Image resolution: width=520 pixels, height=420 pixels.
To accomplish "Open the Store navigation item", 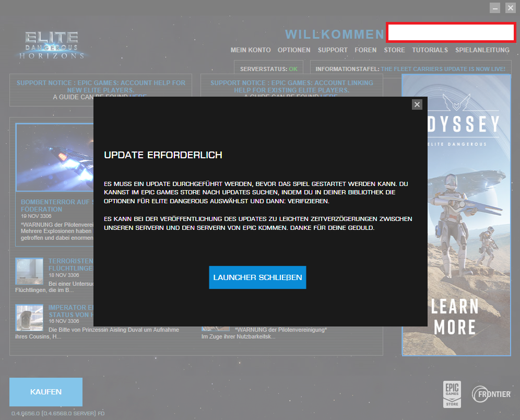I will click(x=394, y=50).
